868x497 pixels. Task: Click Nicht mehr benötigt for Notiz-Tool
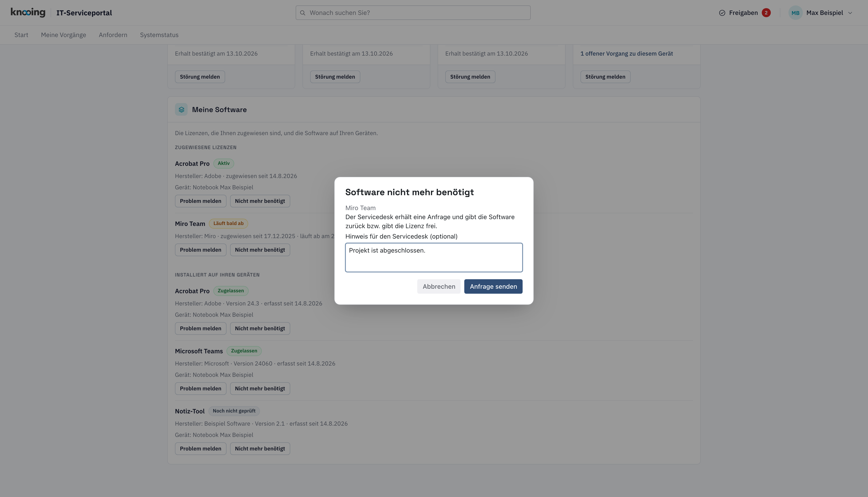point(260,448)
